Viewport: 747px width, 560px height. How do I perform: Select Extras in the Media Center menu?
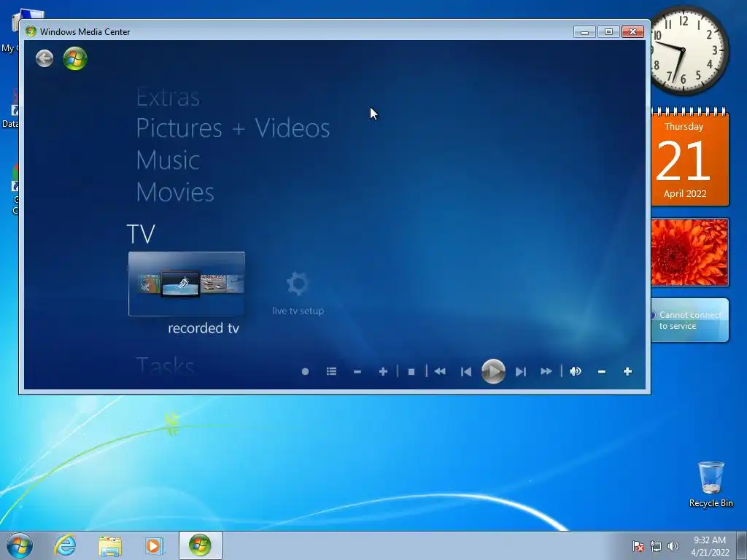click(x=168, y=98)
